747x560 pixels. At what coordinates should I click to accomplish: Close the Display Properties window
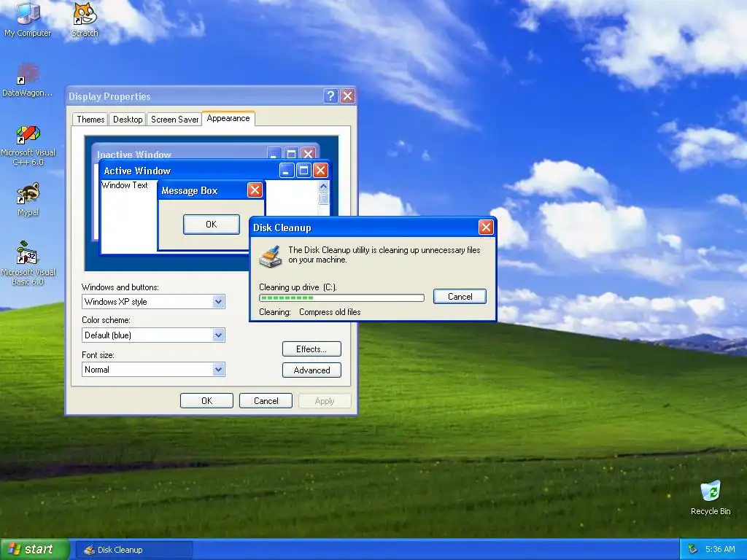[348, 96]
